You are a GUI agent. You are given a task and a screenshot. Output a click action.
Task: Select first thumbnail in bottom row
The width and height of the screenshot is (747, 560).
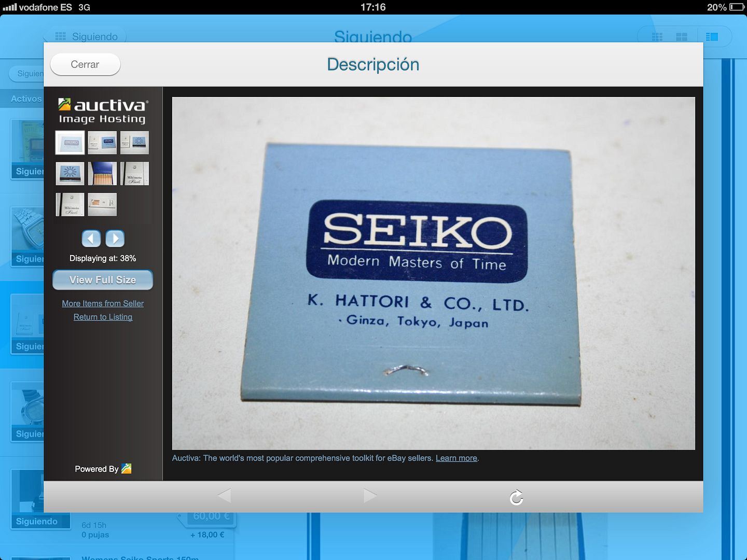[x=70, y=204]
